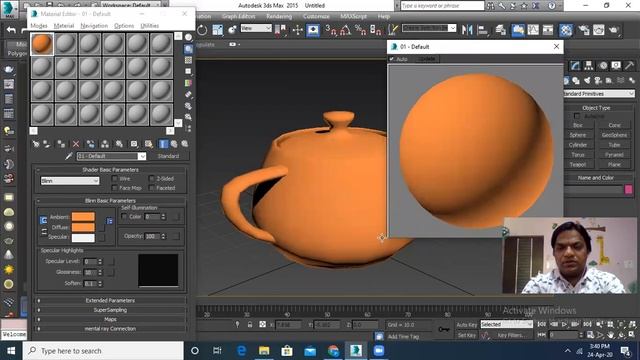Toggle the Diffuse-Specular lock button
The image size is (640, 360).
tap(44, 232)
